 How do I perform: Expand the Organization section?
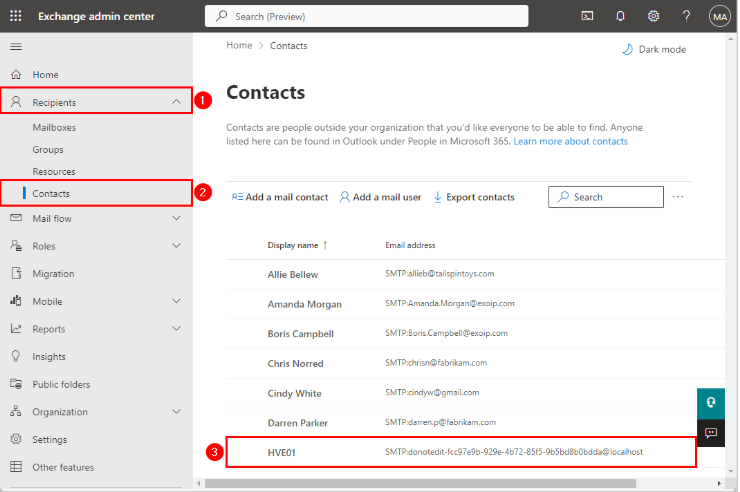point(176,411)
